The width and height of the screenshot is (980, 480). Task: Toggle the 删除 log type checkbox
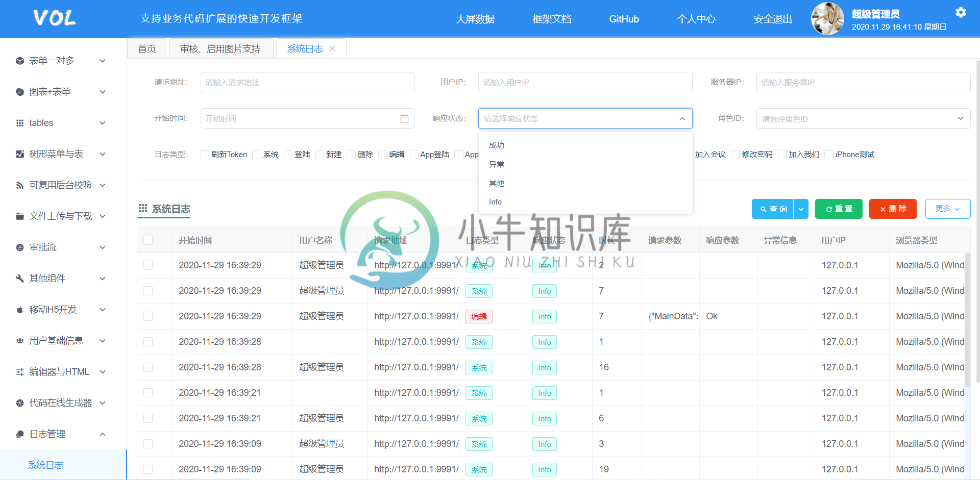[x=351, y=155]
